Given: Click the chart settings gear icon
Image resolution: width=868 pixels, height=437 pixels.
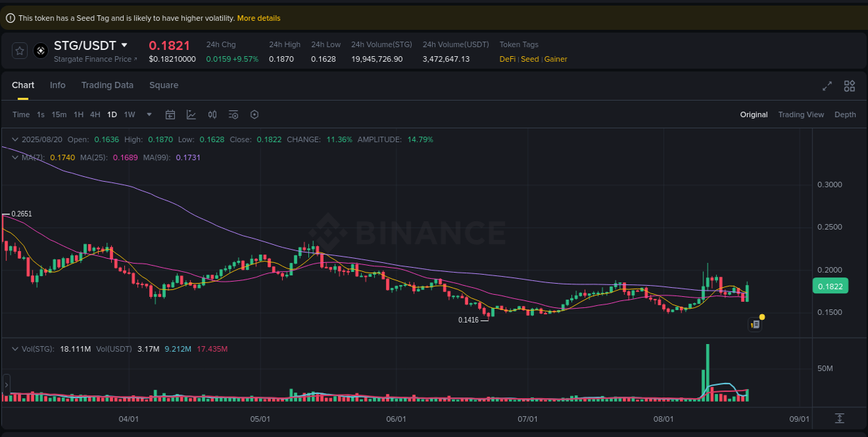Looking at the screenshot, I should (254, 114).
